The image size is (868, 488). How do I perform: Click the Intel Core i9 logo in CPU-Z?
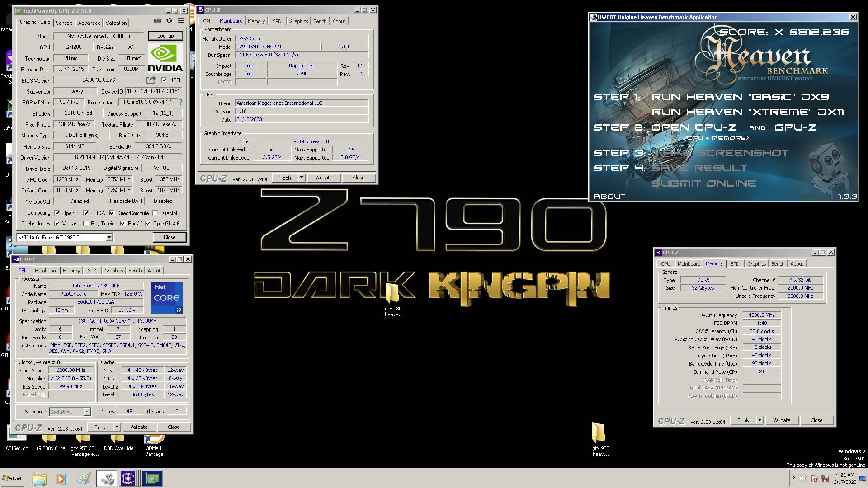click(167, 298)
